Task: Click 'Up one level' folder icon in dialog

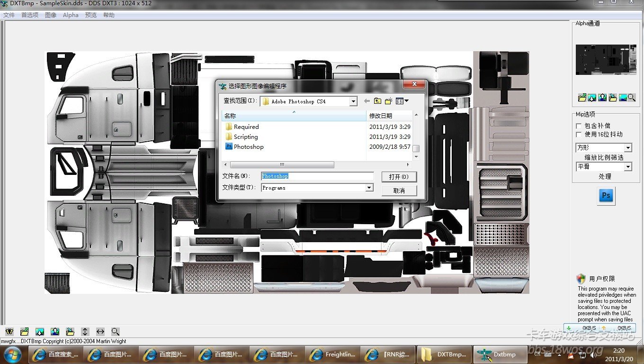Action: 377,101
